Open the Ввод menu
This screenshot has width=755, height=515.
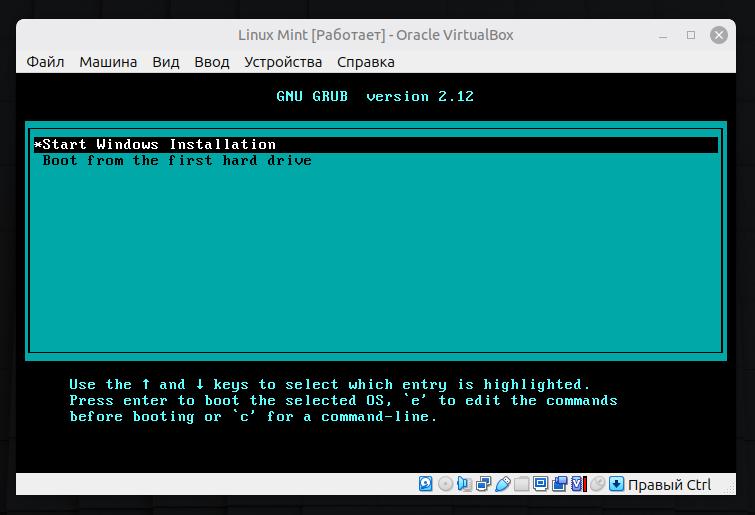point(212,62)
